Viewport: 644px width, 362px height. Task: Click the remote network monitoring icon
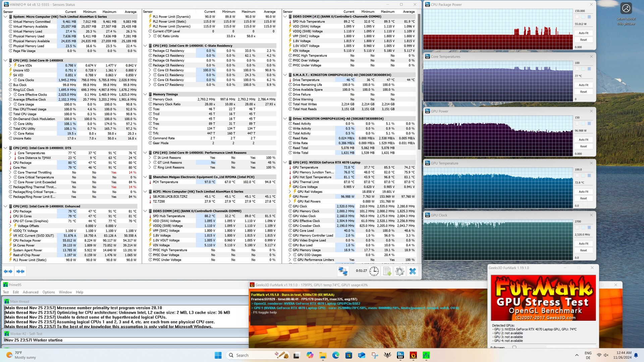pos(343,271)
